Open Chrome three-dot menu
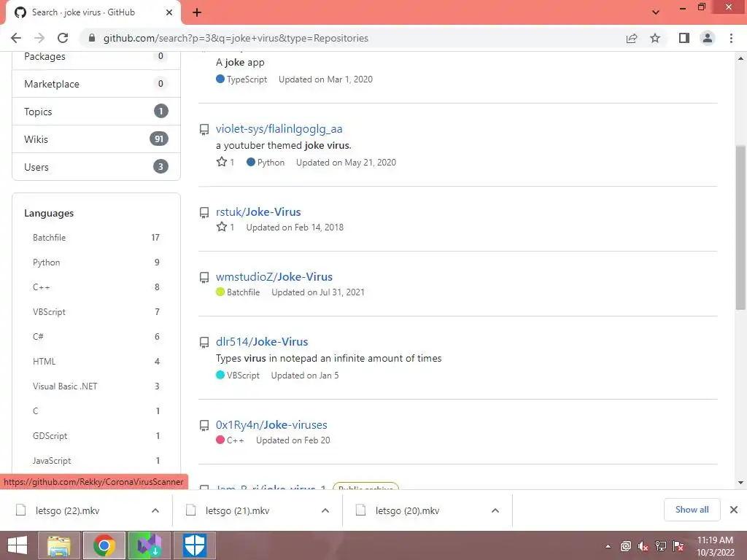Image resolution: width=747 pixels, height=560 pixels. point(731,38)
